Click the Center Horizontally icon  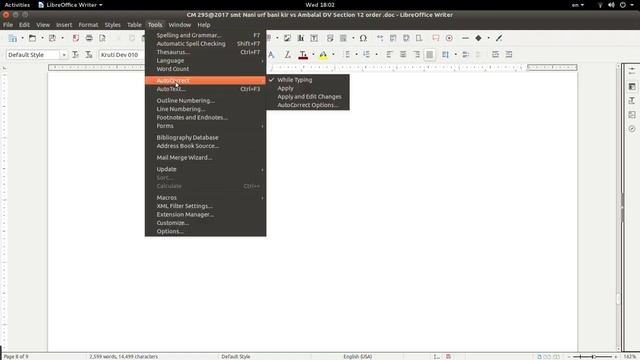pyautogui.click(x=403, y=54)
